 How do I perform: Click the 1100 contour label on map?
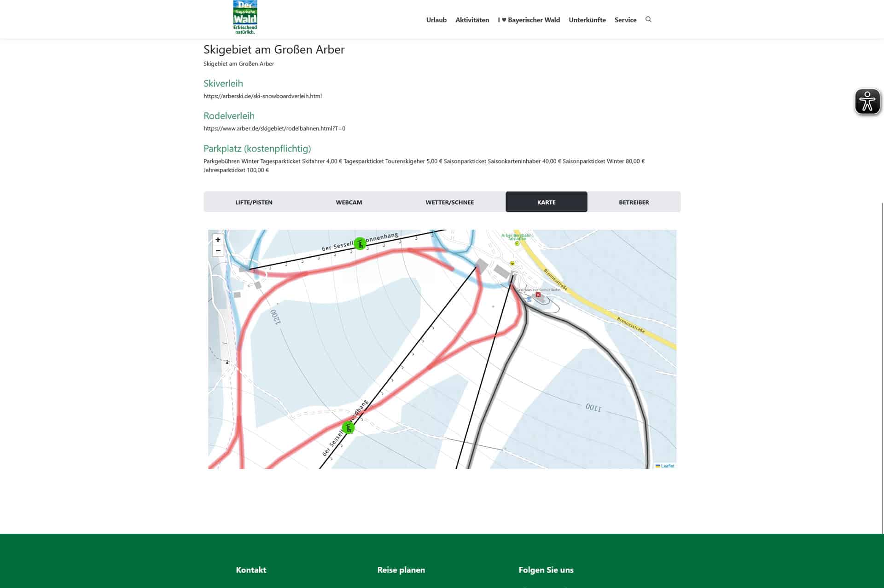point(593,407)
